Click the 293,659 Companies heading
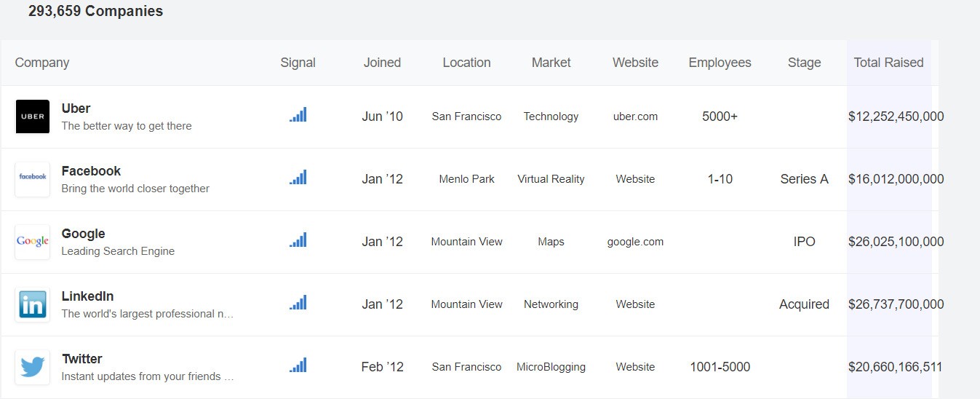 coord(96,11)
